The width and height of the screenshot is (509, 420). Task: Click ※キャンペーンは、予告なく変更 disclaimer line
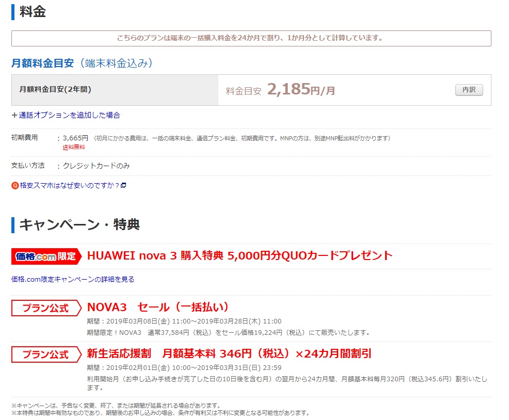[116, 406]
